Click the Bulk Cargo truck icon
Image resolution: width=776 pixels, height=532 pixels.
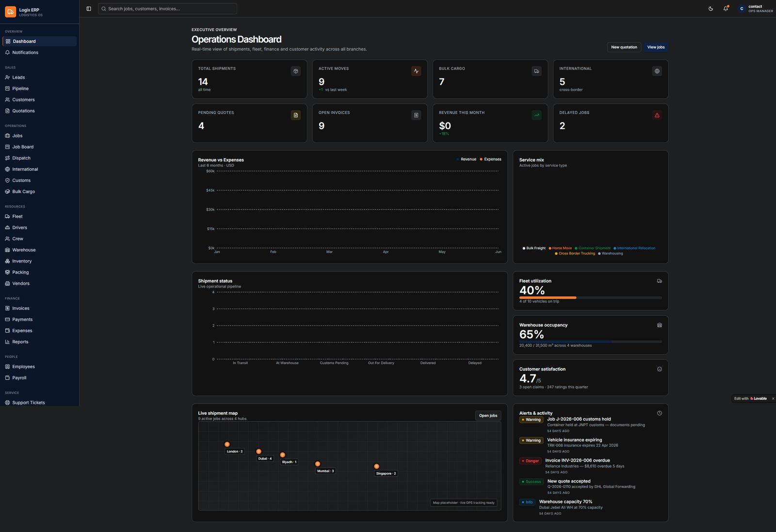point(536,71)
